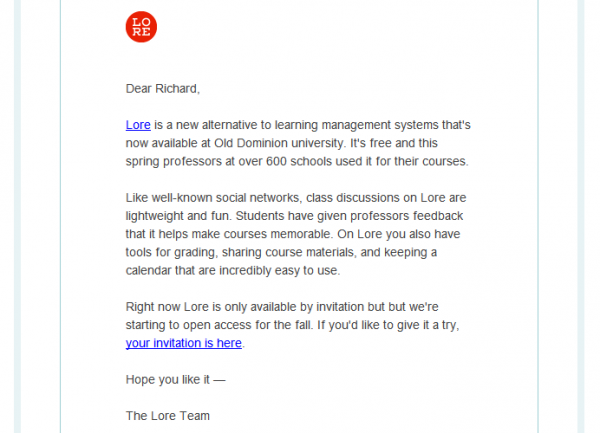Click the number "600" in first paragraph

[276, 161]
